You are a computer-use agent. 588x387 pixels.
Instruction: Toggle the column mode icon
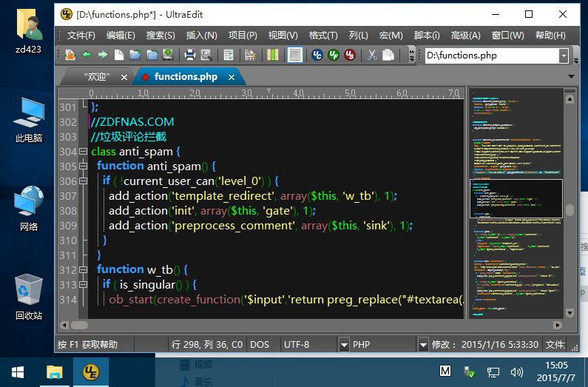tap(273, 55)
